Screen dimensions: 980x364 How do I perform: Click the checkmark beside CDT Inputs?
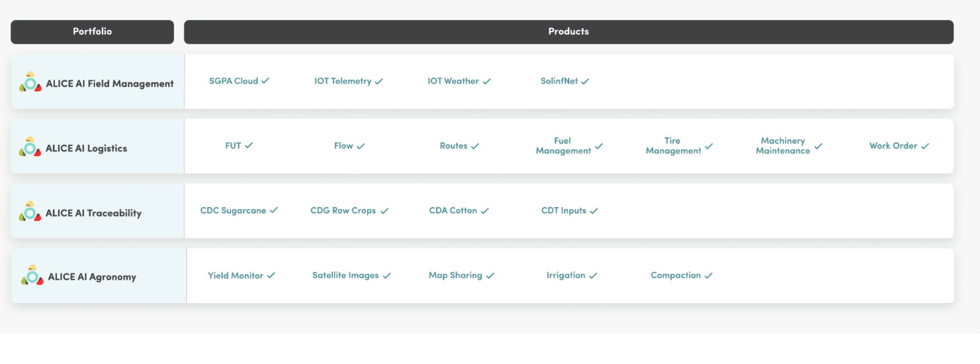[594, 210]
